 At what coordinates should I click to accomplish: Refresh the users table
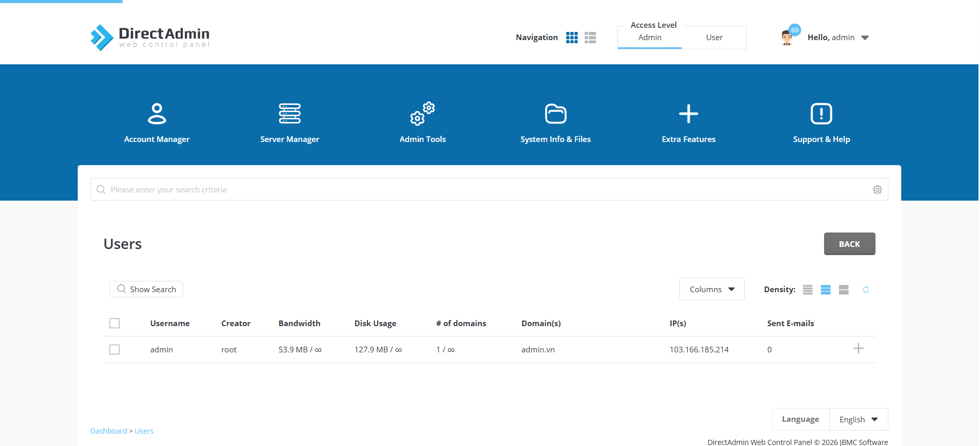point(866,290)
